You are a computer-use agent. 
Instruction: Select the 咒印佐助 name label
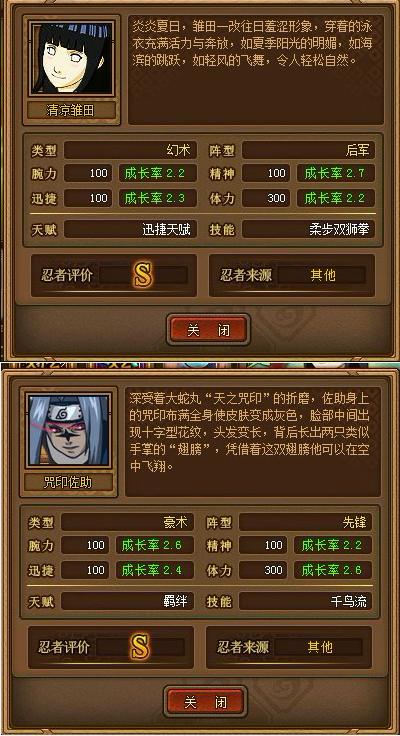69,482
